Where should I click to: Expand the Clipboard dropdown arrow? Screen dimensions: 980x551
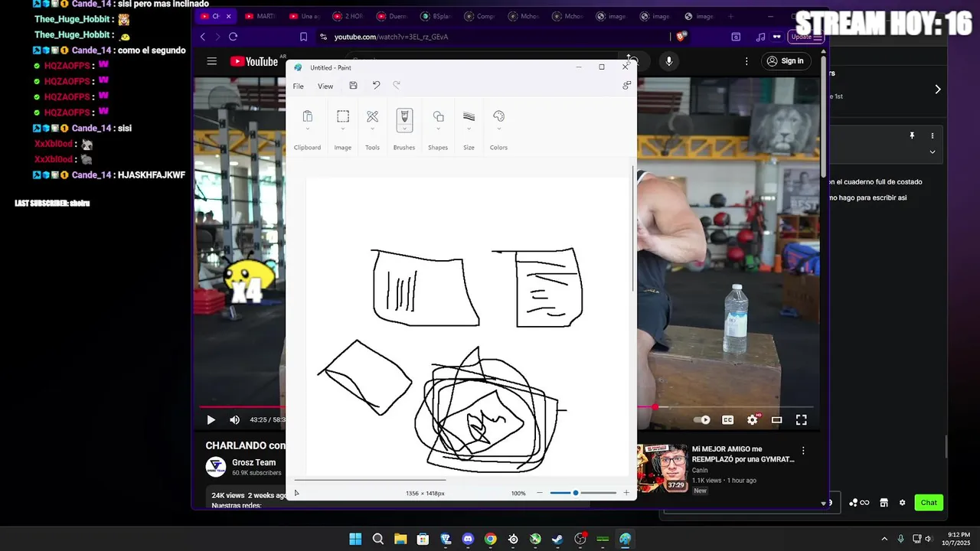[307, 129]
